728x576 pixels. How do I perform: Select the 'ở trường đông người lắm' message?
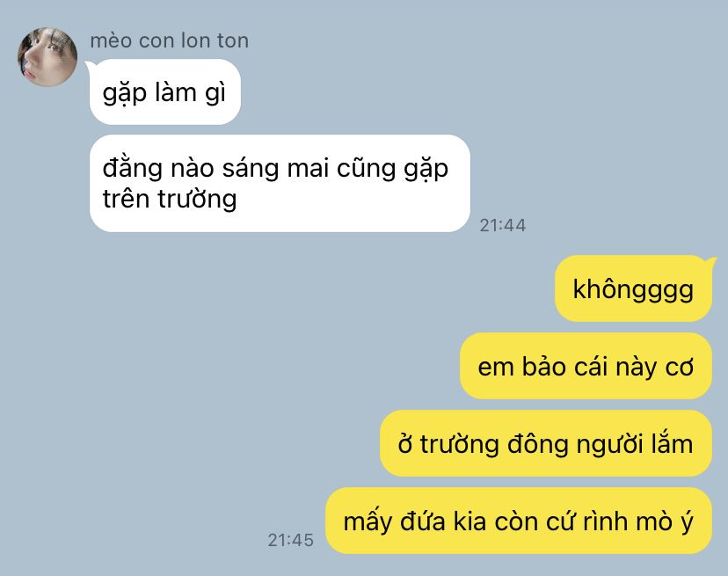pos(546,443)
